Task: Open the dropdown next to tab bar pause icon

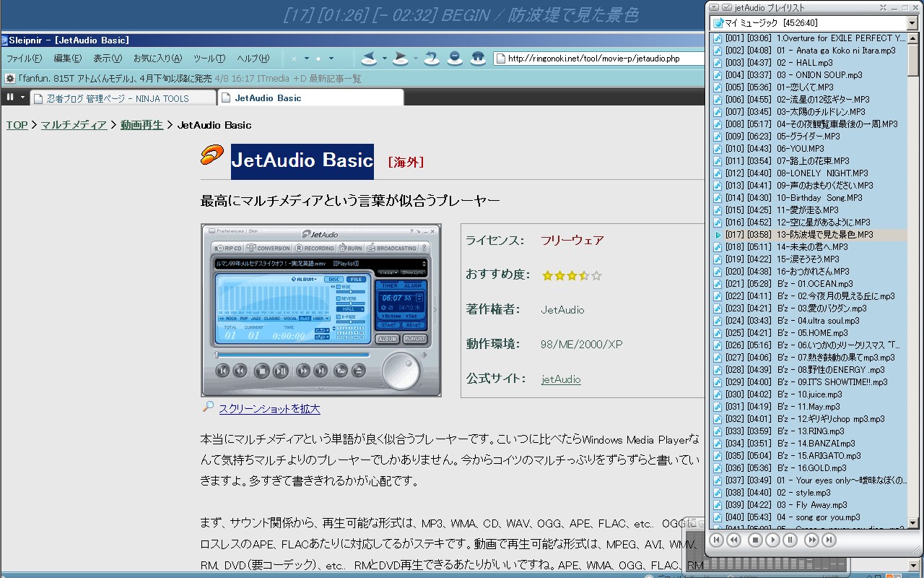Action: click(x=23, y=98)
